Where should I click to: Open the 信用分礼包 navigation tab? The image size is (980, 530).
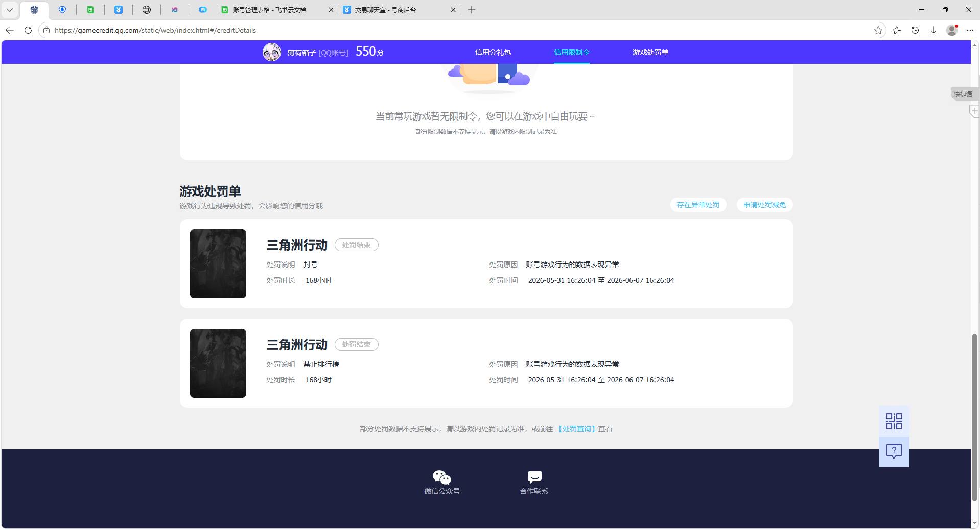pyautogui.click(x=493, y=52)
